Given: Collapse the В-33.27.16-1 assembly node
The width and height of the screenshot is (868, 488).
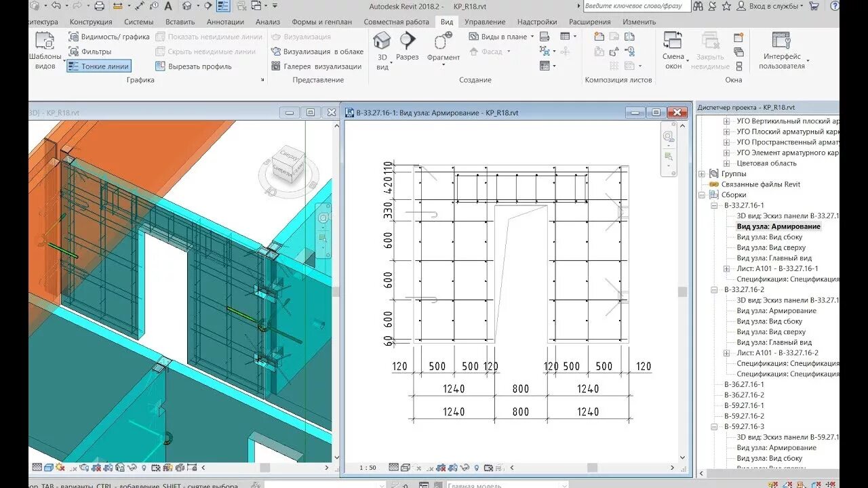Looking at the screenshot, I should [x=714, y=205].
